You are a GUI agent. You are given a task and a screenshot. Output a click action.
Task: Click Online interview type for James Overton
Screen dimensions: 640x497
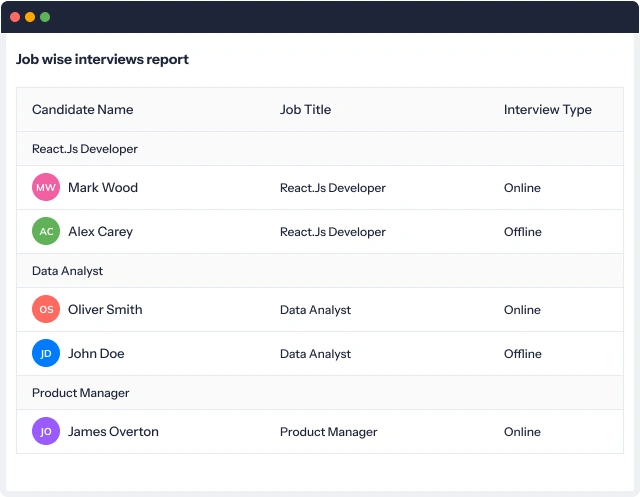[522, 432]
